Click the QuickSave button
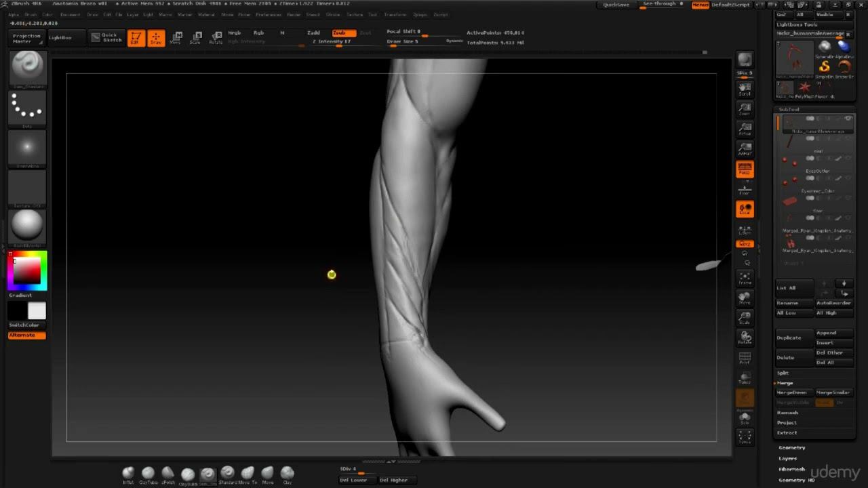This screenshot has width=868, height=488. [x=616, y=5]
